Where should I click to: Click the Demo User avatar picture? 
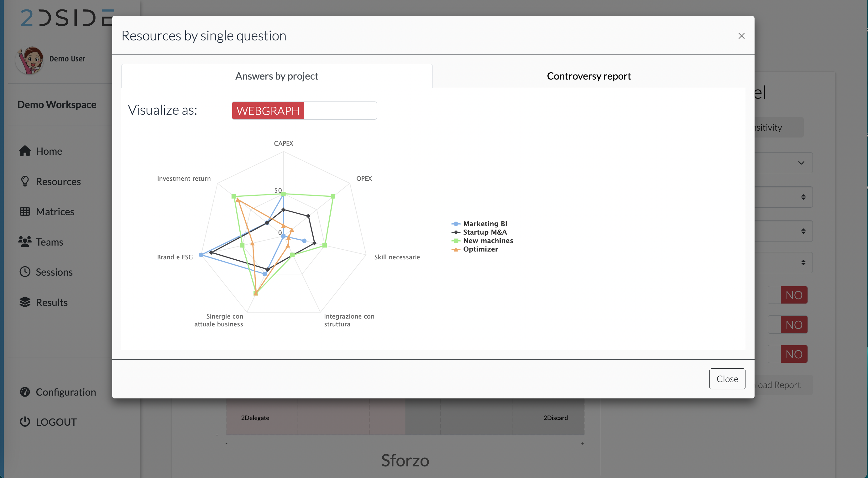coord(30,60)
